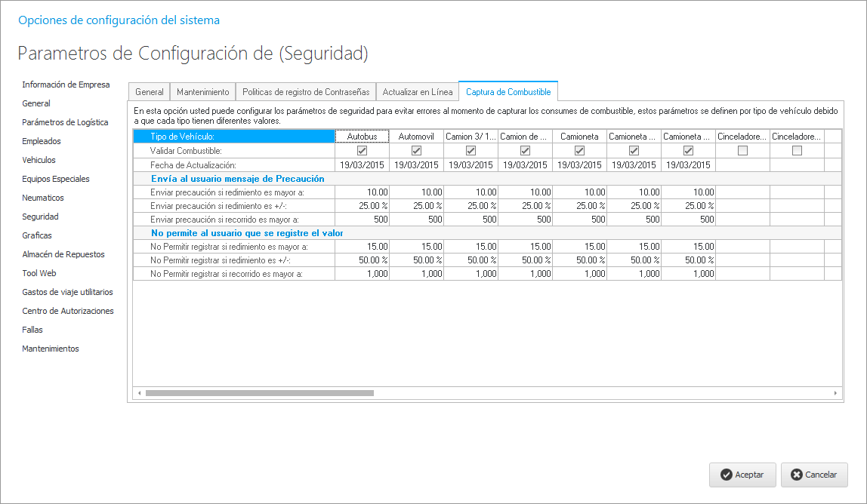Image resolution: width=867 pixels, height=504 pixels.
Task: Click the horizontal scrollbar left arrow
Action: pyautogui.click(x=139, y=393)
